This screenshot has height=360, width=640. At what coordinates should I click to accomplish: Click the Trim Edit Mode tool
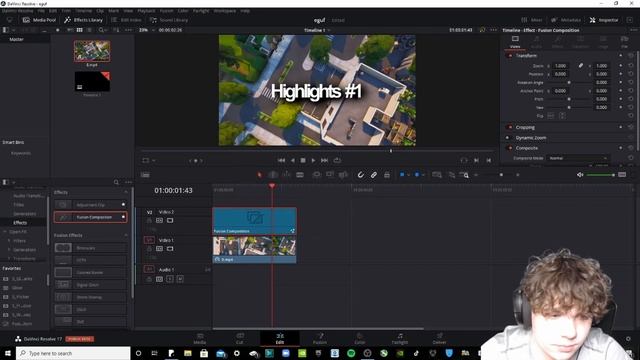[273, 175]
